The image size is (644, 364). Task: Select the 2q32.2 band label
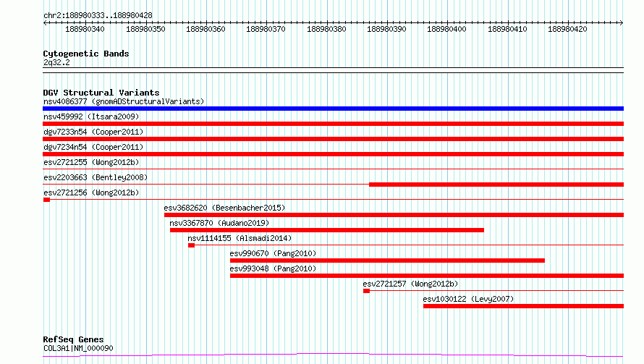[x=56, y=62]
